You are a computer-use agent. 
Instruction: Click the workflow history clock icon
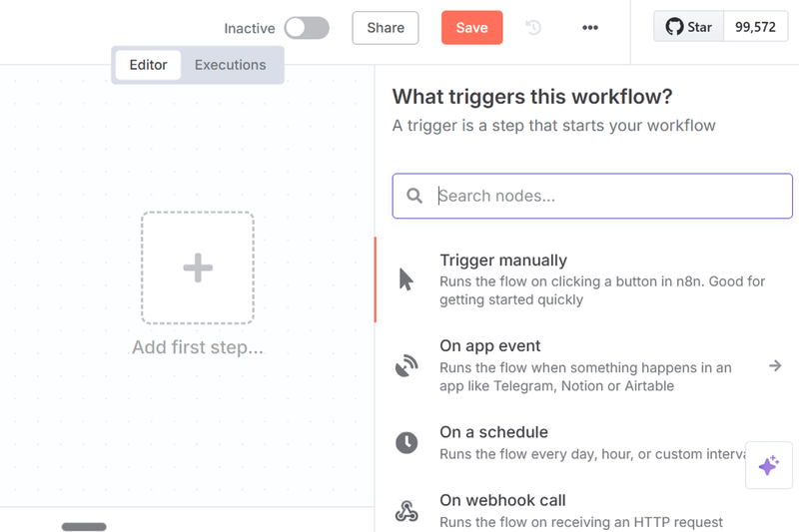[533, 28]
